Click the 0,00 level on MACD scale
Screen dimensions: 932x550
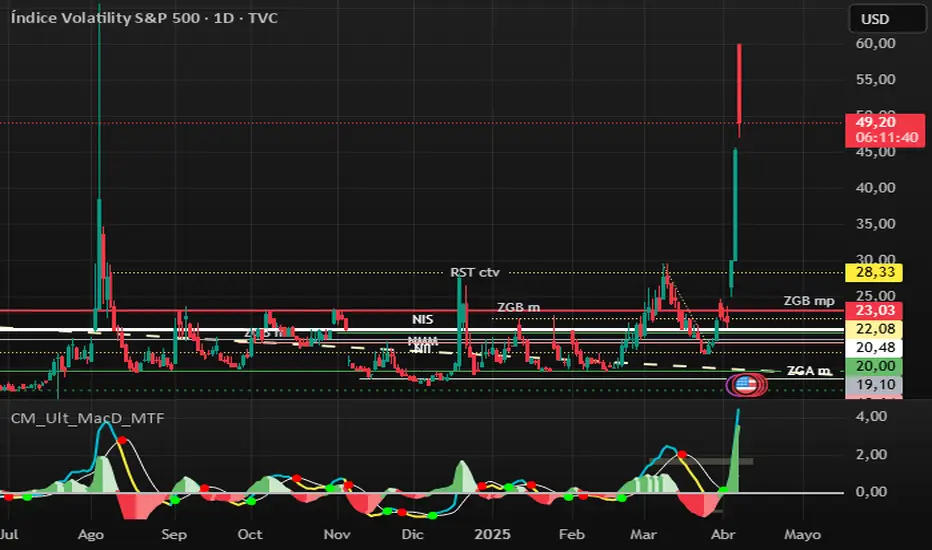coord(871,492)
